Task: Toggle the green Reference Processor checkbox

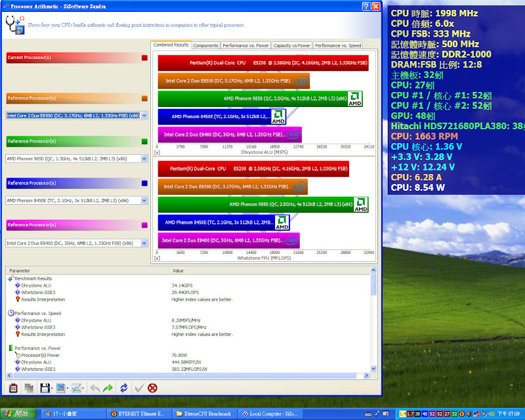Action: (144, 141)
